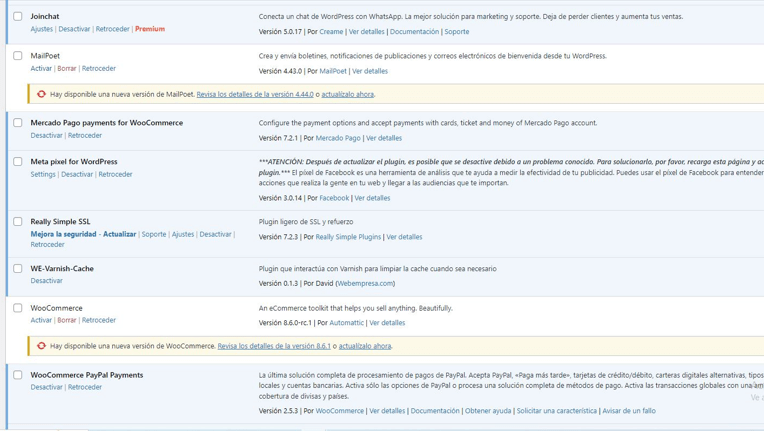Select the WE-Varnish-Cache checkbox
The height and width of the screenshot is (431, 764).
(x=18, y=268)
